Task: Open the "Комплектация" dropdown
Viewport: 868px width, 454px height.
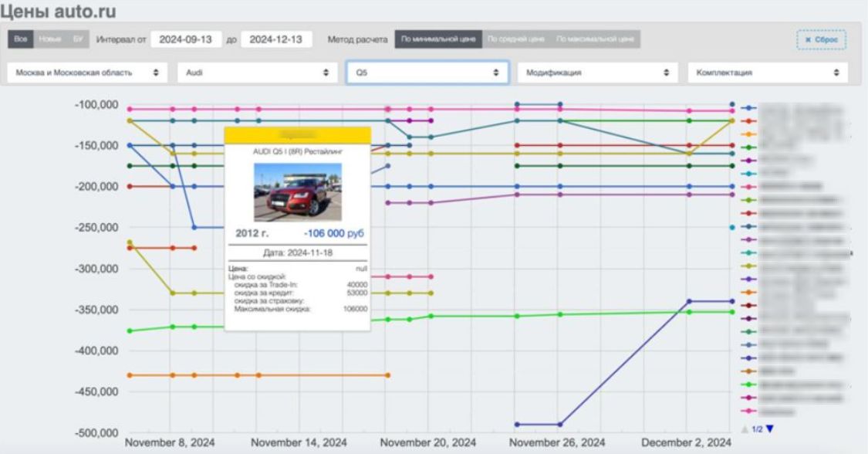Action: pos(768,73)
